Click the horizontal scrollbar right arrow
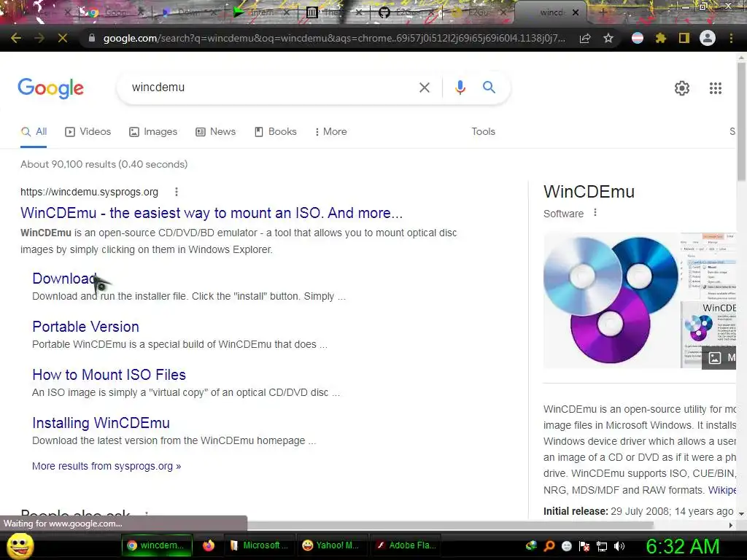 click(731, 525)
